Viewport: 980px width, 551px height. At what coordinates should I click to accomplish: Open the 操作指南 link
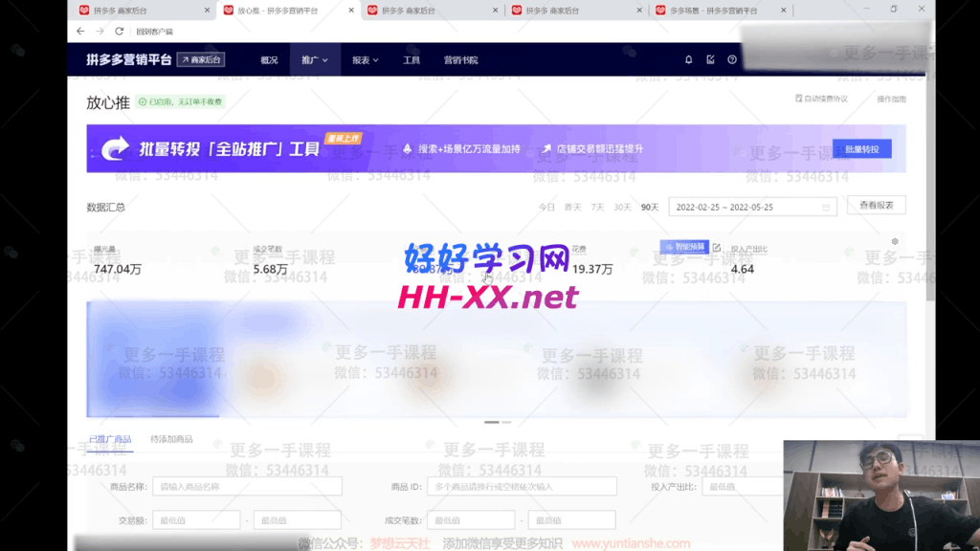pos(891,99)
